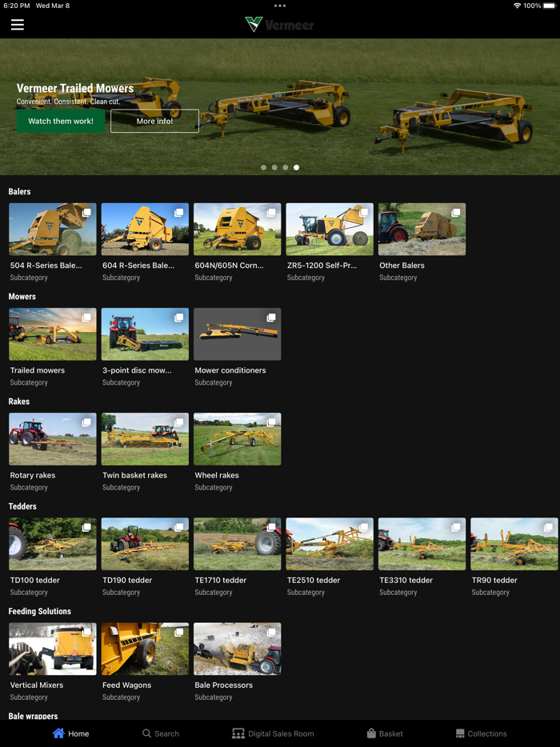Screen dimensions: 560x747
Task: Open the Trailed mowers thumbnail
Action: [53, 334]
